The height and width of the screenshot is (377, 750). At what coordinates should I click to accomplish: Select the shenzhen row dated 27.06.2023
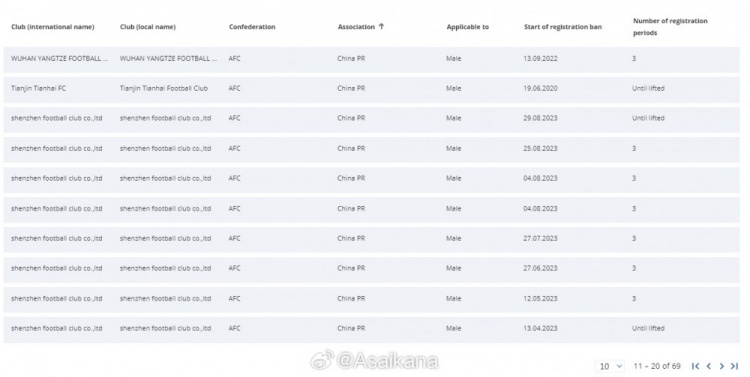[372, 268]
